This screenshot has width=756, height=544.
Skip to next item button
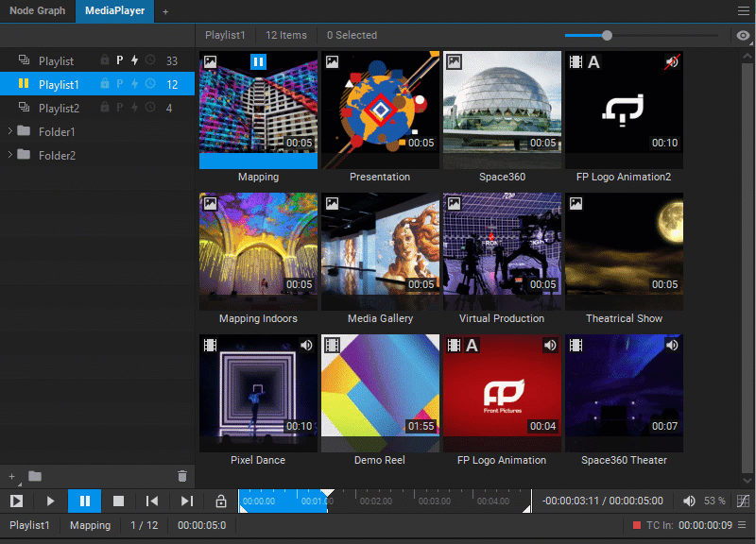[x=186, y=501]
